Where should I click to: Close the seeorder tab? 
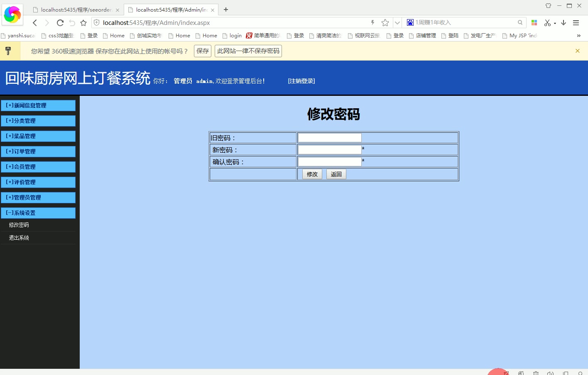118,10
